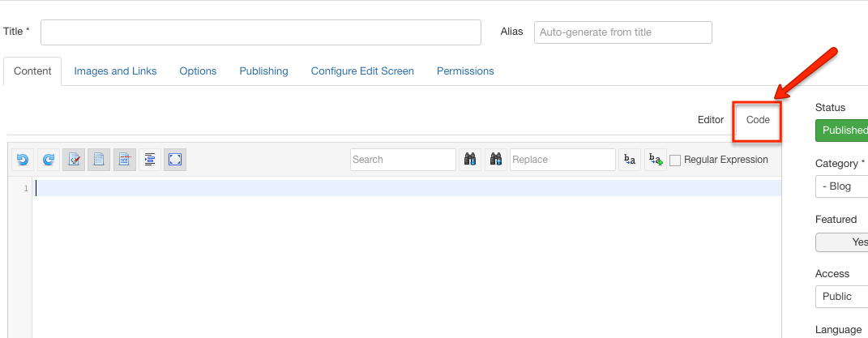Click the replace icon beside Replace field
Image resolution: width=868 pixels, height=338 pixels.
coord(630,160)
